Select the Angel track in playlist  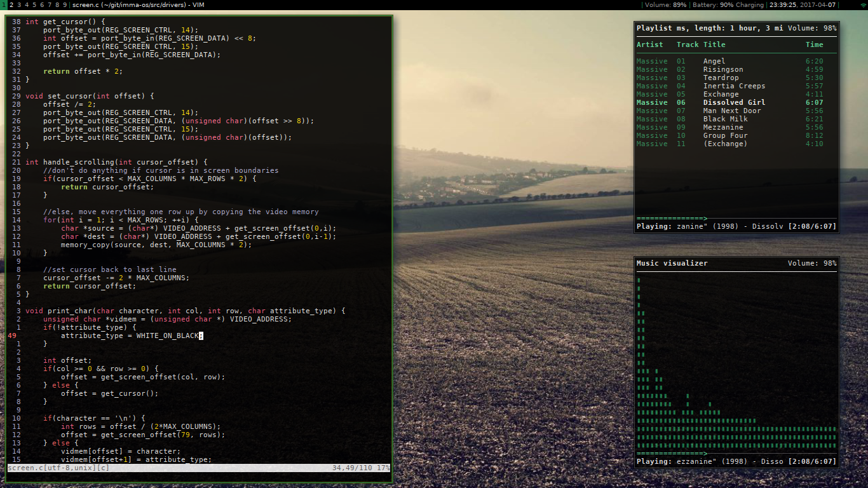(736, 61)
